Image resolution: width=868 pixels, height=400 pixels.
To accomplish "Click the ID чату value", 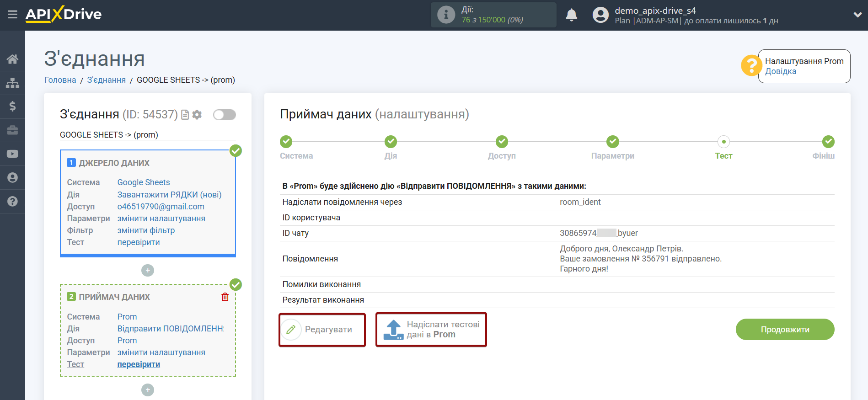I will pyautogui.click(x=599, y=233).
